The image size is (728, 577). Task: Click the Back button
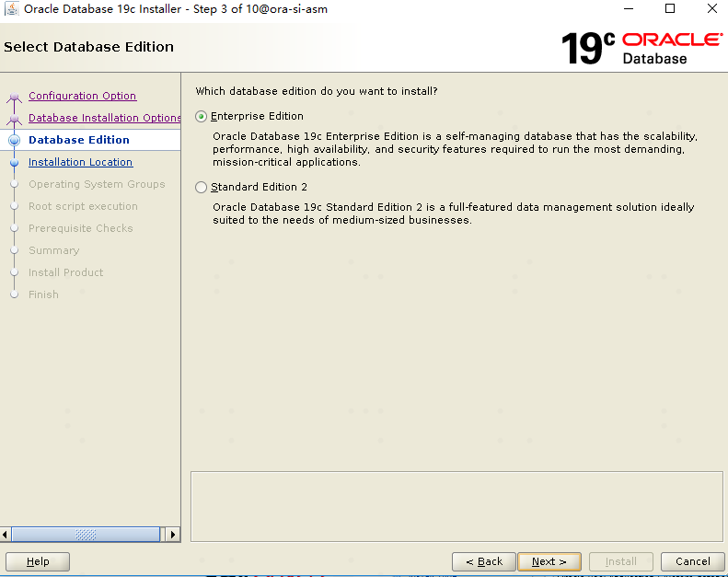click(x=484, y=561)
